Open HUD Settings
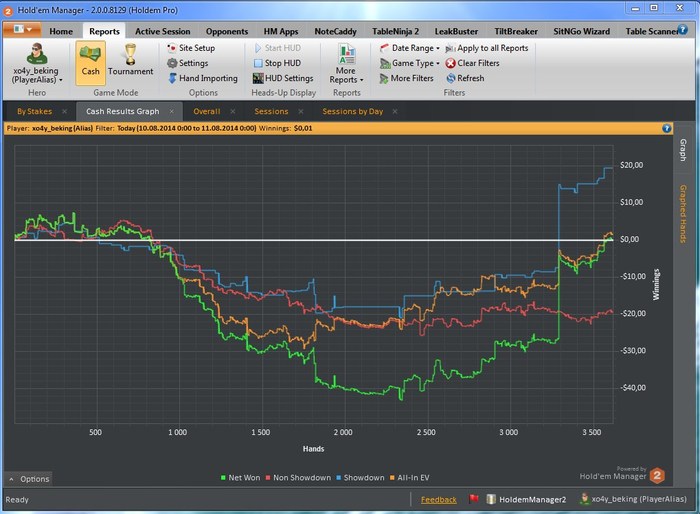This screenshot has height=514, width=700. (283, 78)
